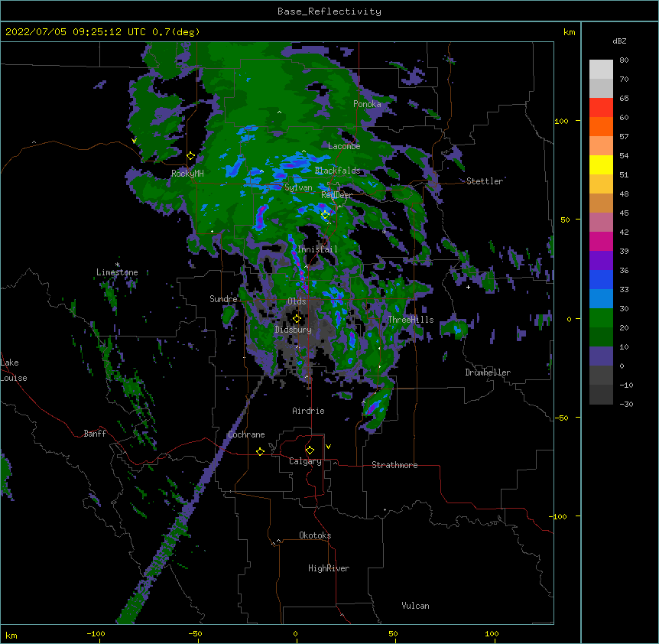Click the asterisk marker above Limestone
The width and height of the screenshot is (659, 644).
[118, 265]
